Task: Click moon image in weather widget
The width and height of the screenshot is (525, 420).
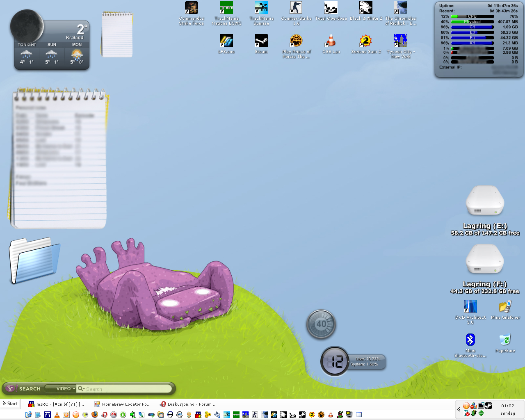Action: coord(27,26)
